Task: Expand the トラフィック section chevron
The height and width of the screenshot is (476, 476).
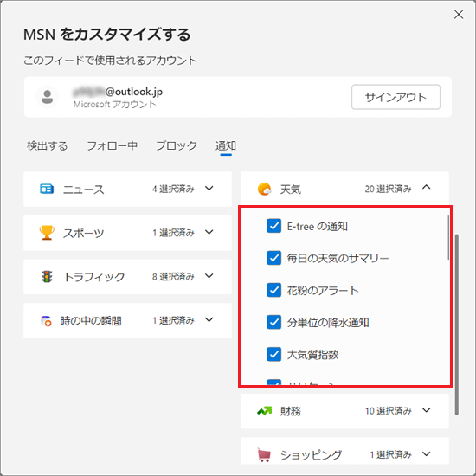Action: coord(209,276)
